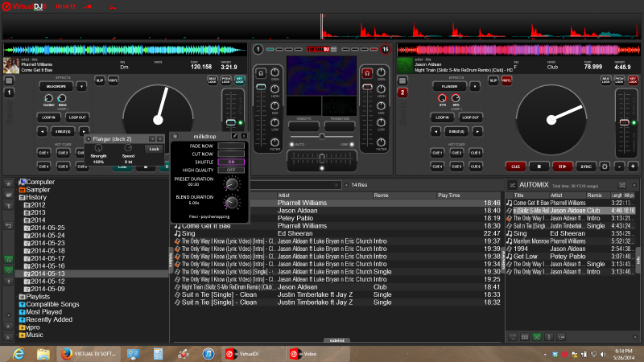Toggle SHUFFLE ON in milkdrop
The width and height of the screenshot is (644, 362).
[x=231, y=162]
